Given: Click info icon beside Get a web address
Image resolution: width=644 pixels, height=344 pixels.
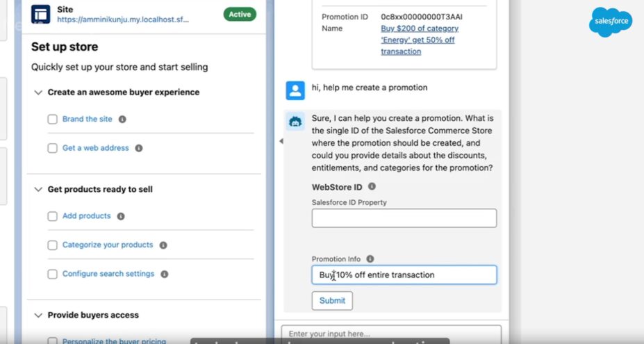Looking at the screenshot, I should point(139,148).
